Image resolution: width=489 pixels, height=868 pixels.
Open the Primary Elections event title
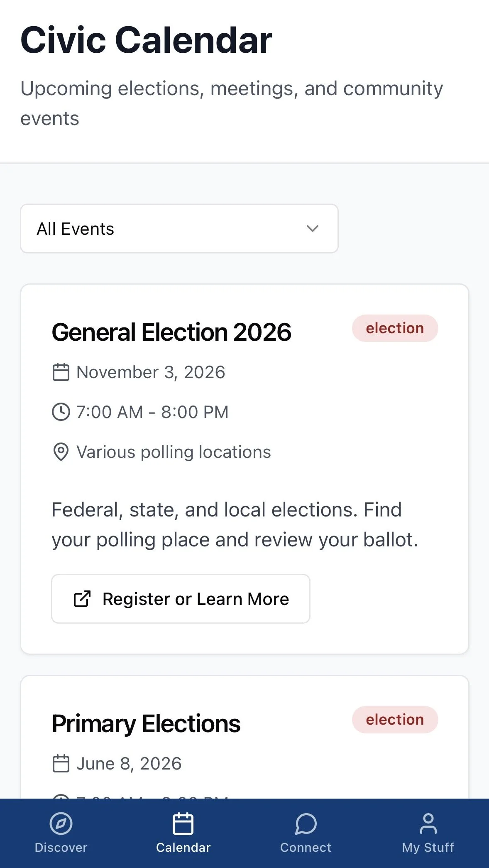146,724
